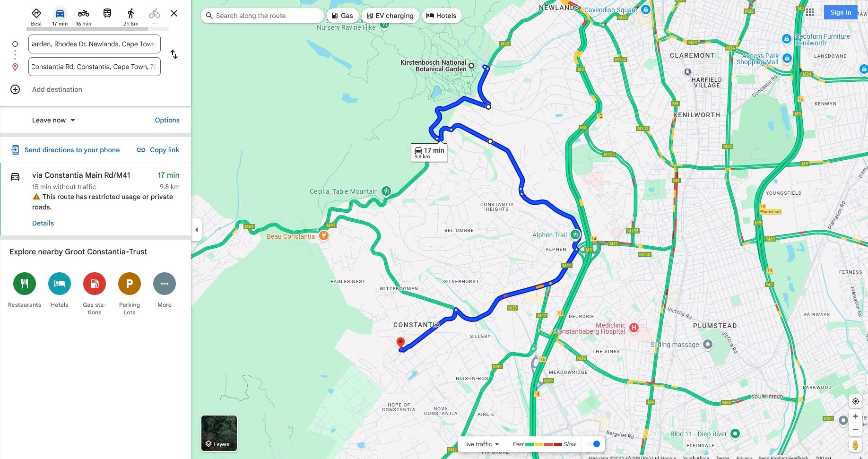Viewport: 868px width, 459px height.
Task: Select the Best travel mode option
Action: pos(36,17)
